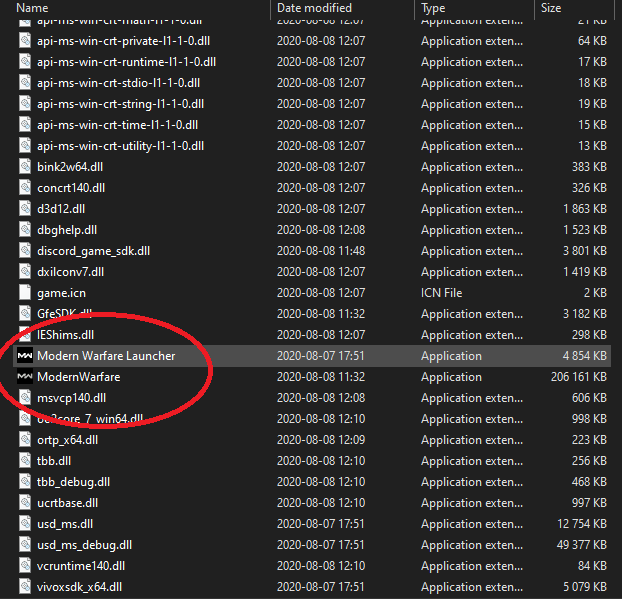Viewport: 622px width, 599px height.
Task: Click the d3d12.dll file icon
Action: tap(25, 209)
